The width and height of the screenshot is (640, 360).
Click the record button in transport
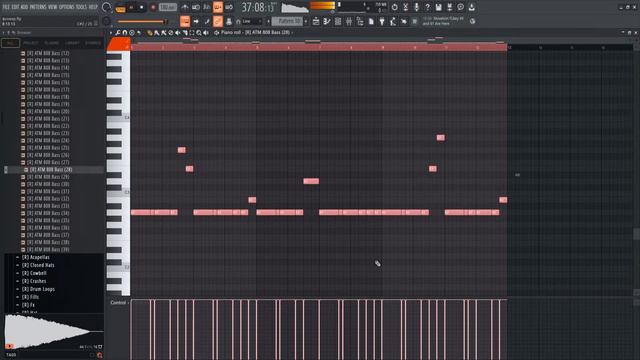click(153, 7)
